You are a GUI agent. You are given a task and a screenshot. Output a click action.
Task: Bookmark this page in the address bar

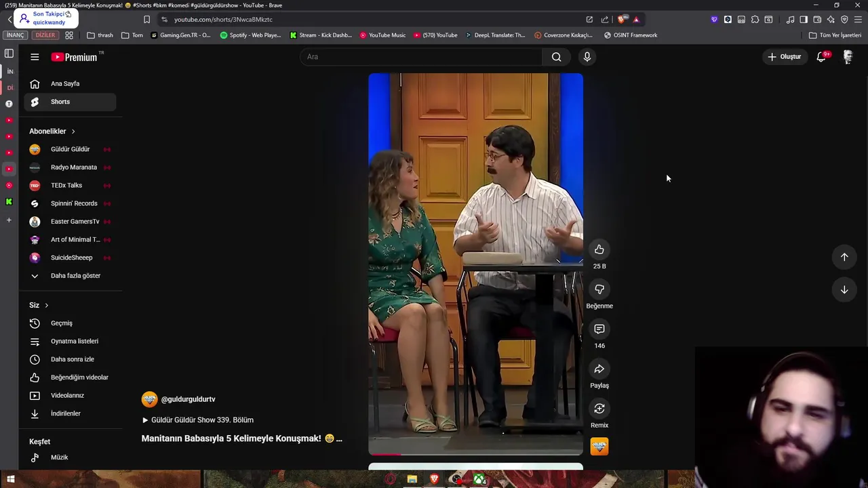tap(146, 20)
